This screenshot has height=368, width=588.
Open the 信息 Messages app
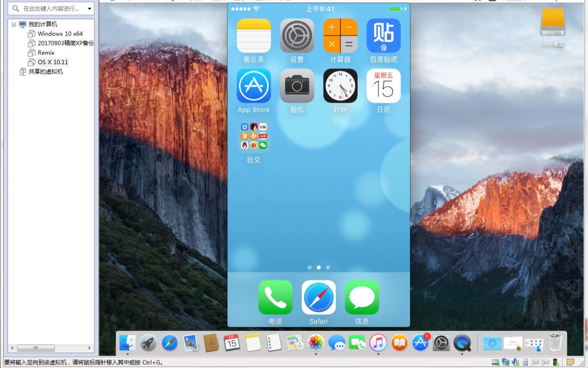tap(362, 297)
